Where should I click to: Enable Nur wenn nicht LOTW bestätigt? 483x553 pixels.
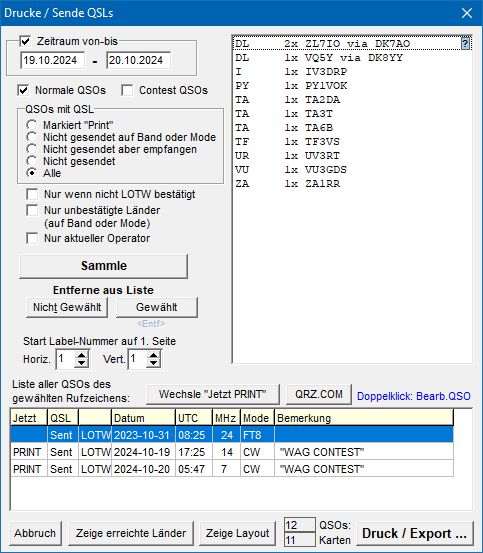click(x=32, y=194)
